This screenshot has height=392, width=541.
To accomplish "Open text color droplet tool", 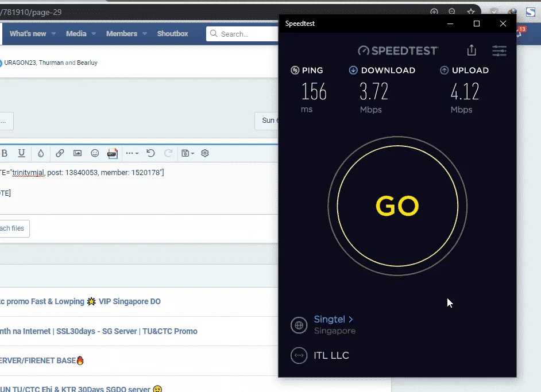I will pyautogui.click(x=41, y=153).
